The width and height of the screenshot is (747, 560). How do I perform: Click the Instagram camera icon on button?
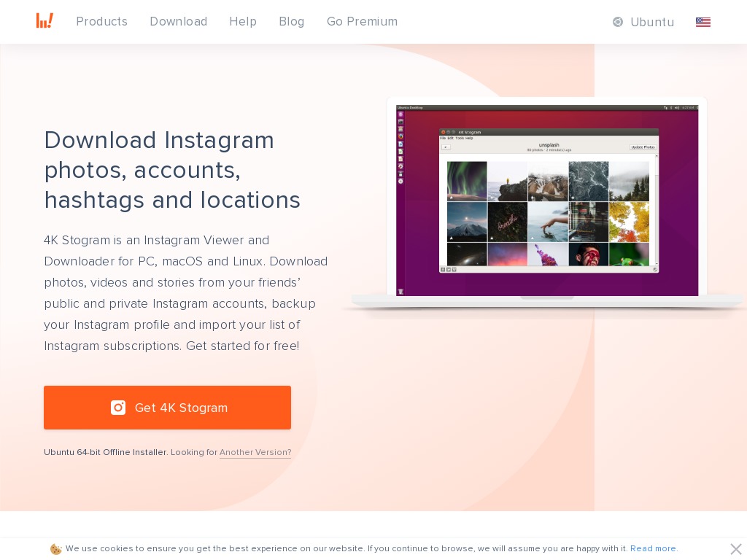pyautogui.click(x=118, y=408)
